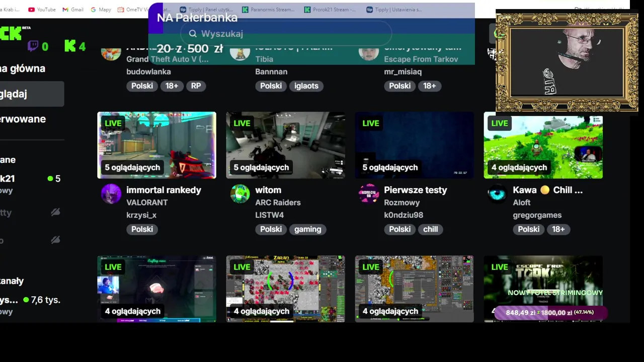Click the search magnifier icon
644x362 pixels.
coord(193,34)
